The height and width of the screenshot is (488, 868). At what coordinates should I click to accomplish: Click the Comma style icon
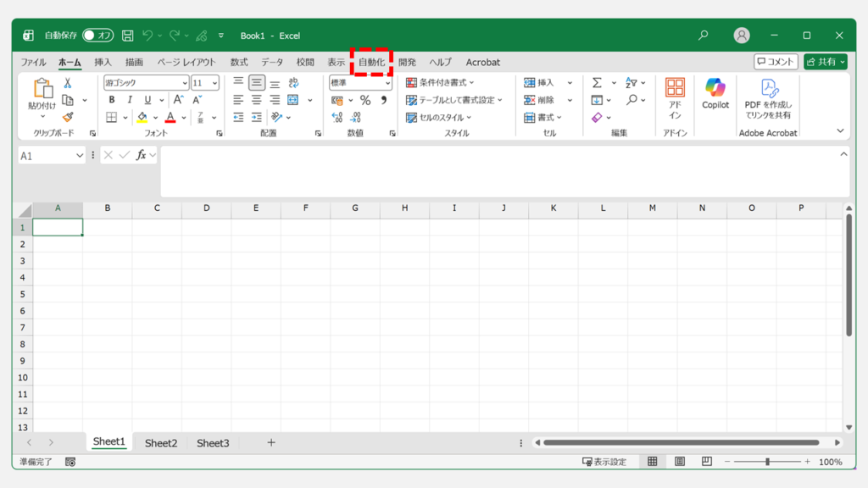coord(384,100)
